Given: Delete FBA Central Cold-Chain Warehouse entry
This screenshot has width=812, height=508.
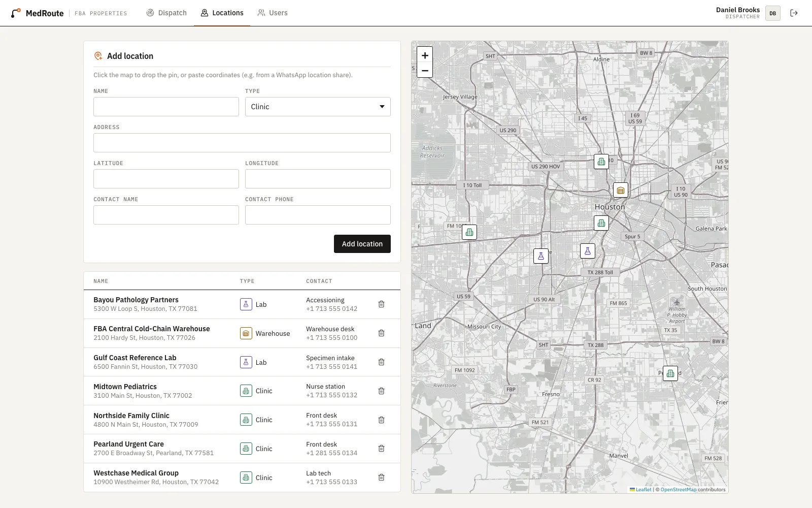Looking at the screenshot, I should click(381, 333).
